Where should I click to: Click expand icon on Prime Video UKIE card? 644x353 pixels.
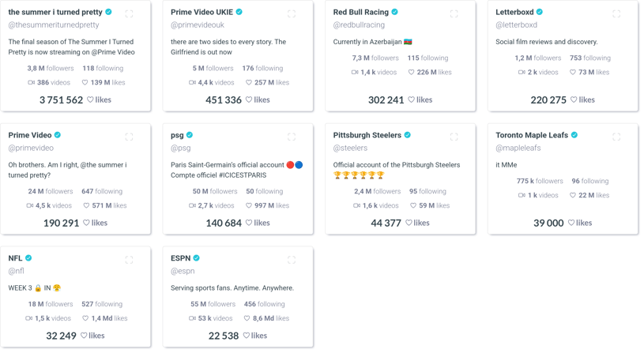[x=292, y=14]
